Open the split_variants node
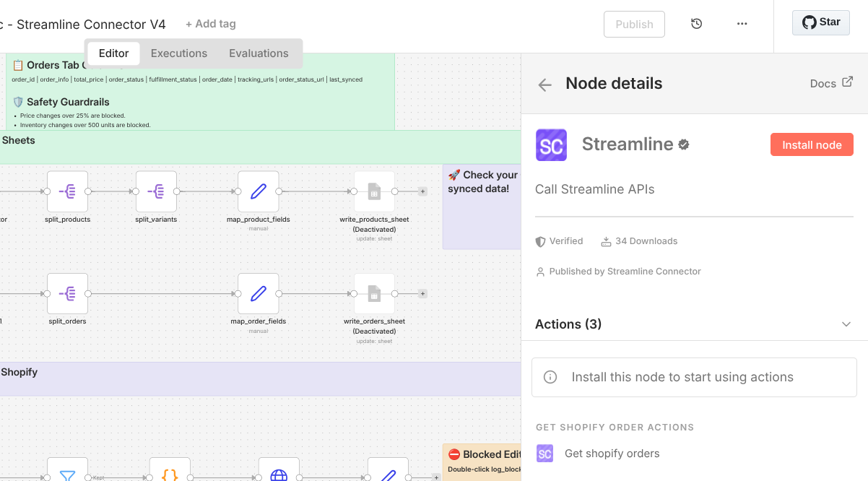The height and width of the screenshot is (481, 868). point(155,191)
